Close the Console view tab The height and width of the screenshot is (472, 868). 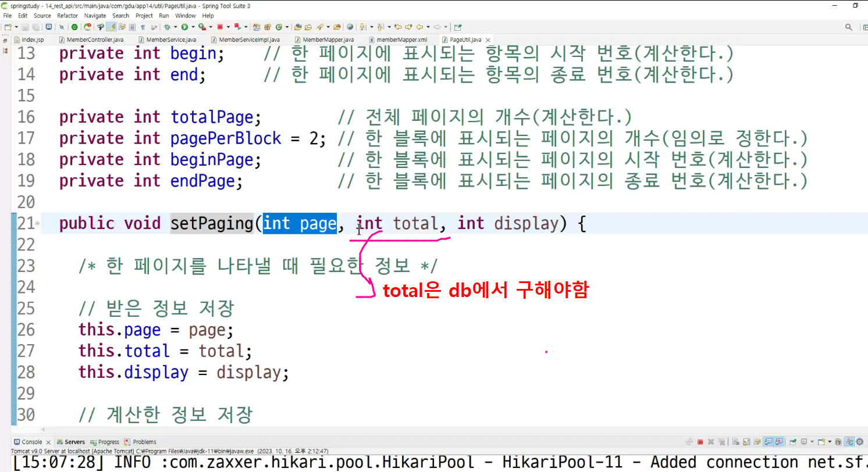(x=49, y=442)
